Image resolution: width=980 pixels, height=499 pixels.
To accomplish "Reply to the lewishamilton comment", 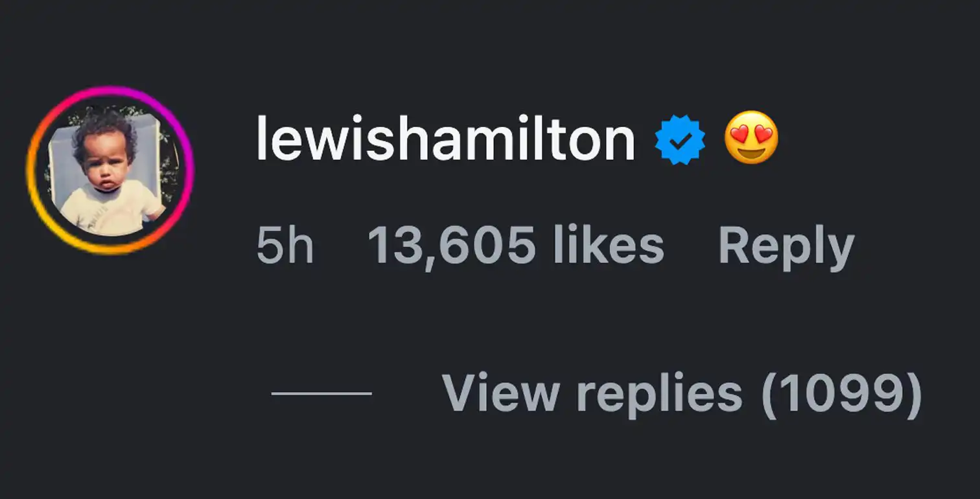I will coord(786,248).
